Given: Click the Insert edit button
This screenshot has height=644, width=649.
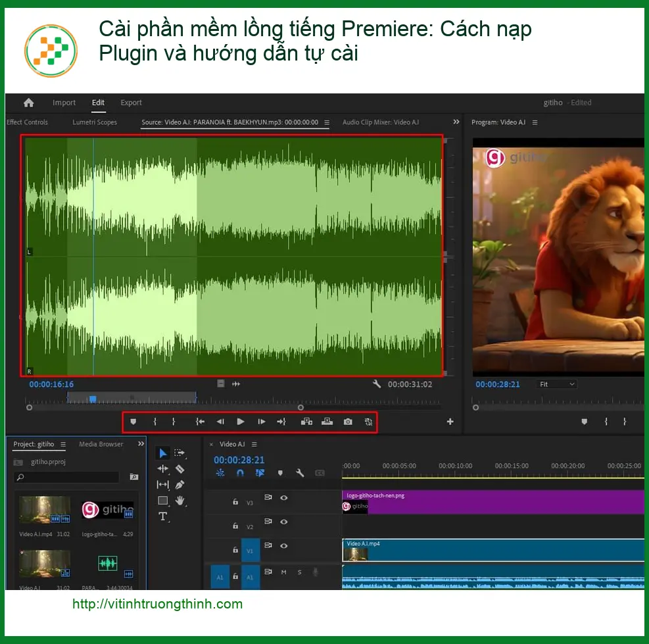Looking at the screenshot, I should pyautogui.click(x=306, y=422).
